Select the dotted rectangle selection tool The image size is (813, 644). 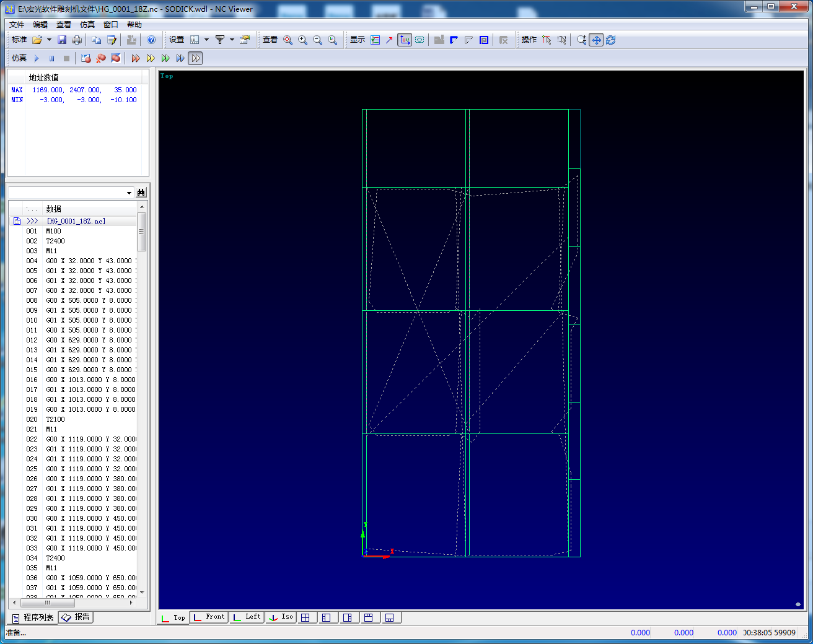(x=561, y=40)
